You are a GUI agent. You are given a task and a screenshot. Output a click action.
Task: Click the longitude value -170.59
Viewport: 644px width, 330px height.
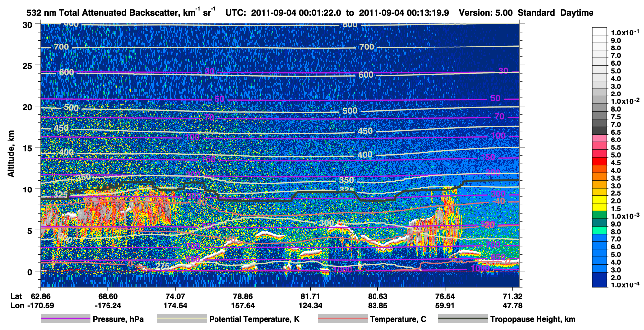[x=40, y=305]
